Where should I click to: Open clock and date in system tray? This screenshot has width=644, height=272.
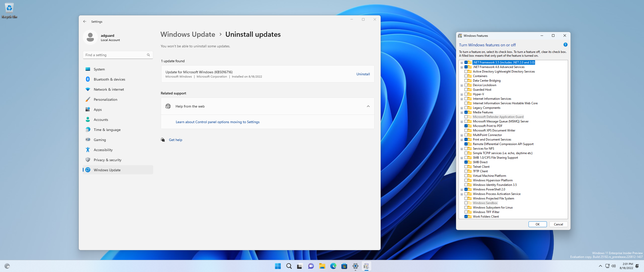coord(626,266)
